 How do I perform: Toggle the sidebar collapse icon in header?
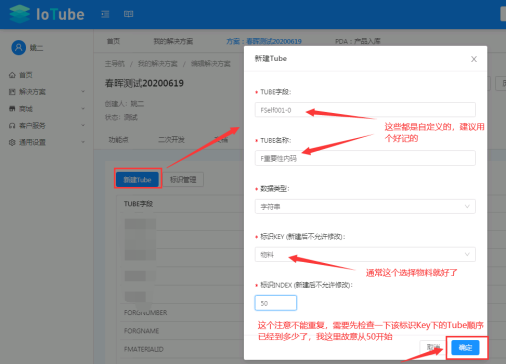click(x=105, y=14)
